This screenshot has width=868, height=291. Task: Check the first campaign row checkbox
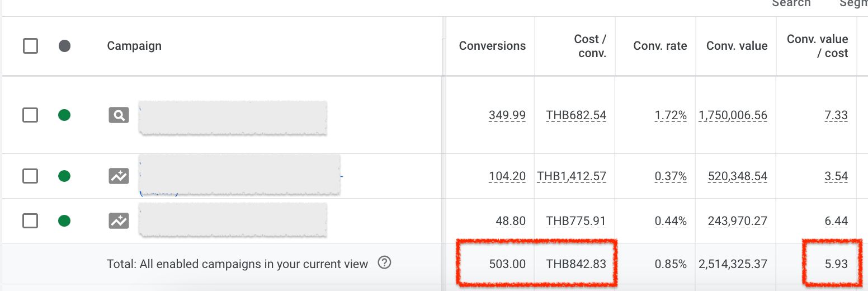(x=30, y=115)
